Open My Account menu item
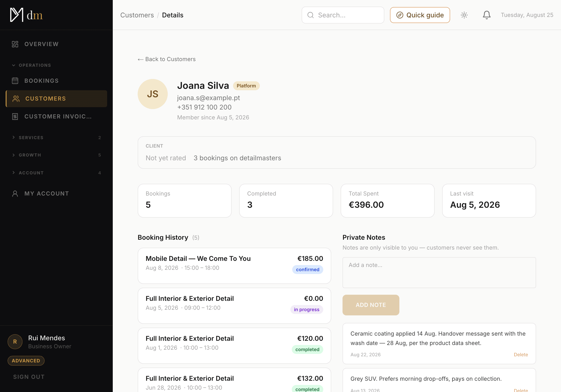The image size is (561, 392). [56, 194]
